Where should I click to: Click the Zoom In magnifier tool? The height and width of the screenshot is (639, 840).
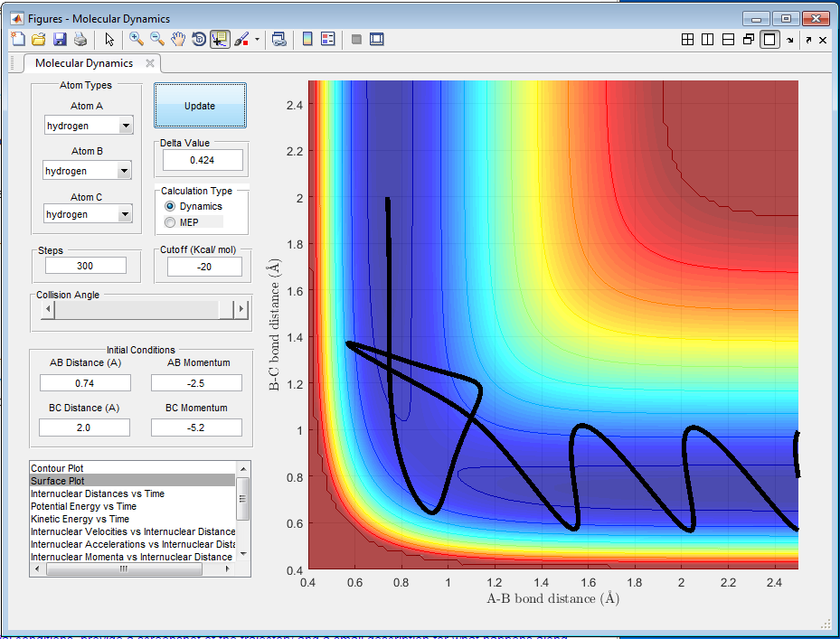click(x=137, y=39)
